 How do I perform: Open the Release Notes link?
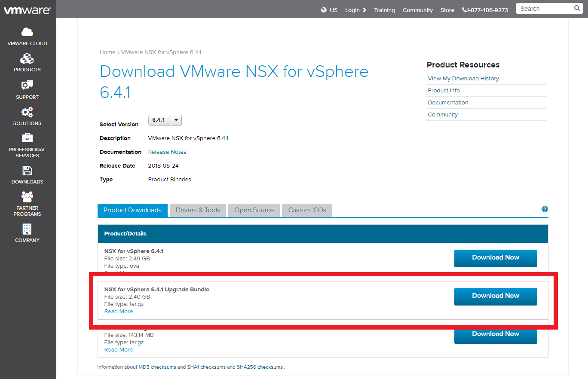(x=167, y=152)
